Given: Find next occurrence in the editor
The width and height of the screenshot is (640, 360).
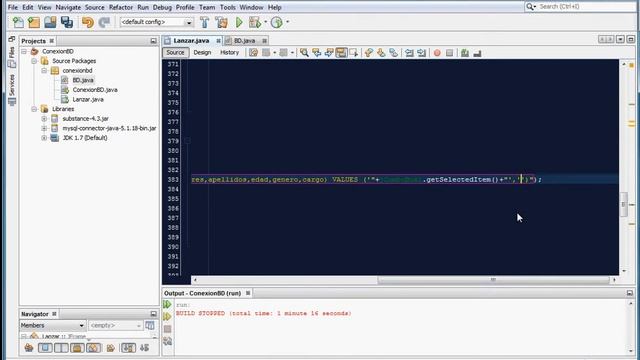Looking at the screenshot, I should pos(329,53).
